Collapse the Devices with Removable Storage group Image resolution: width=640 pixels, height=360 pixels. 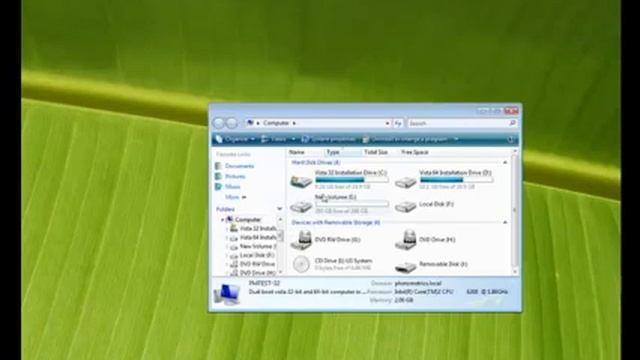click(x=505, y=222)
